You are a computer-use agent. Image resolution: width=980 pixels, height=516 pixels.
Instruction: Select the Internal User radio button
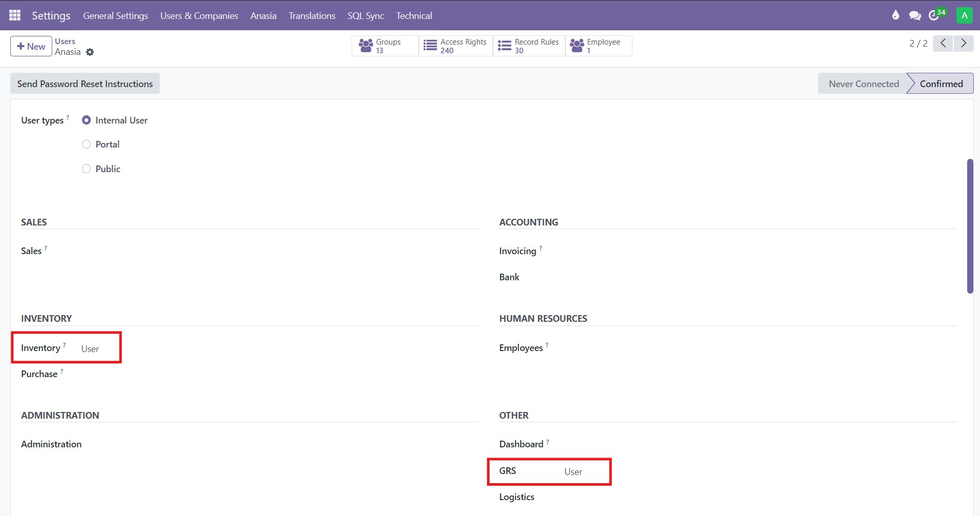coord(86,119)
